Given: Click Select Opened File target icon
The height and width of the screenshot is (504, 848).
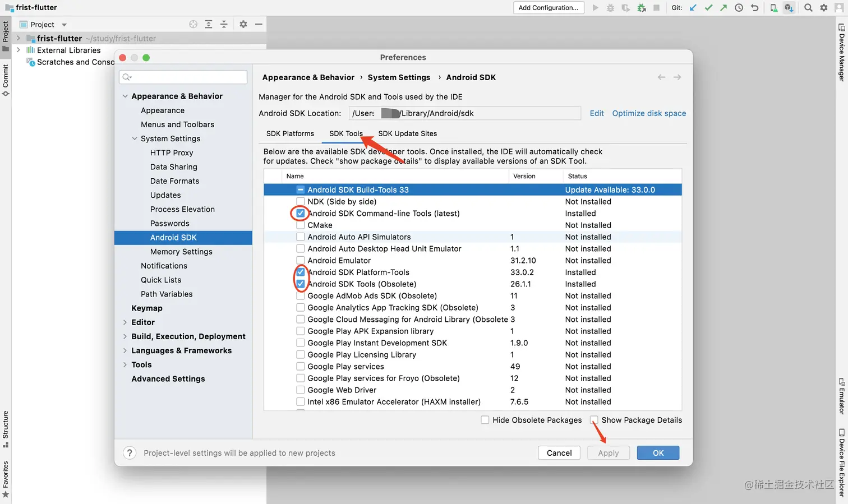Looking at the screenshot, I should coord(193,24).
